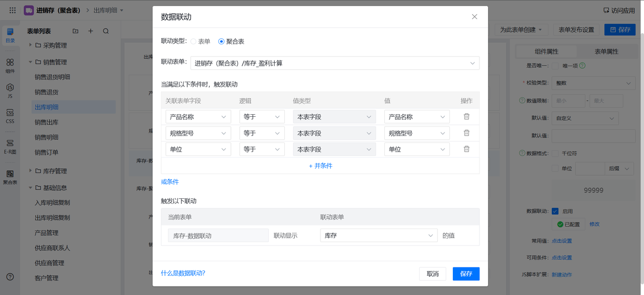Screen dimensions: 644x295
Task: Open the JS sidebar panel
Action: point(10,91)
